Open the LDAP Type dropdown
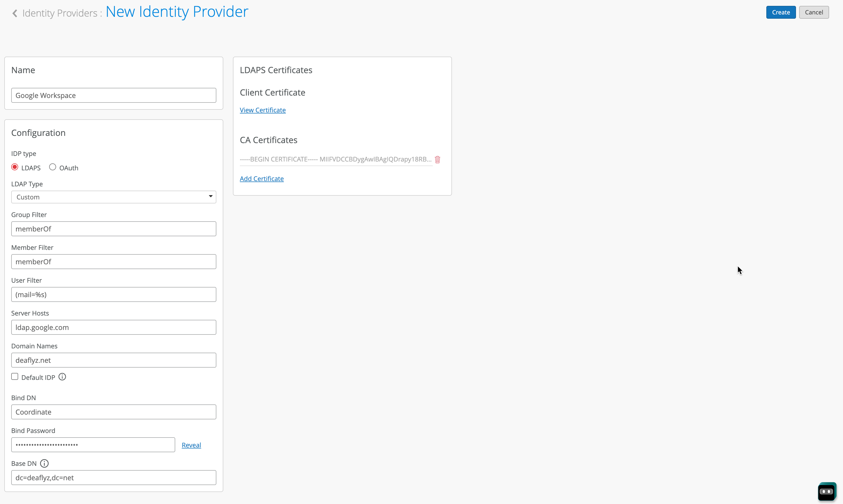Viewport: 843px width, 504px height. coord(114,197)
